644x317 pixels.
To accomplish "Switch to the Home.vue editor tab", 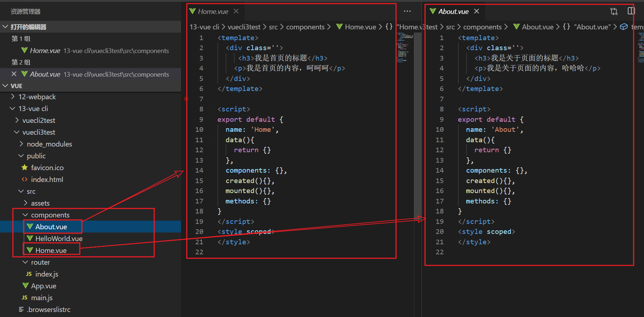I will point(213,11).
